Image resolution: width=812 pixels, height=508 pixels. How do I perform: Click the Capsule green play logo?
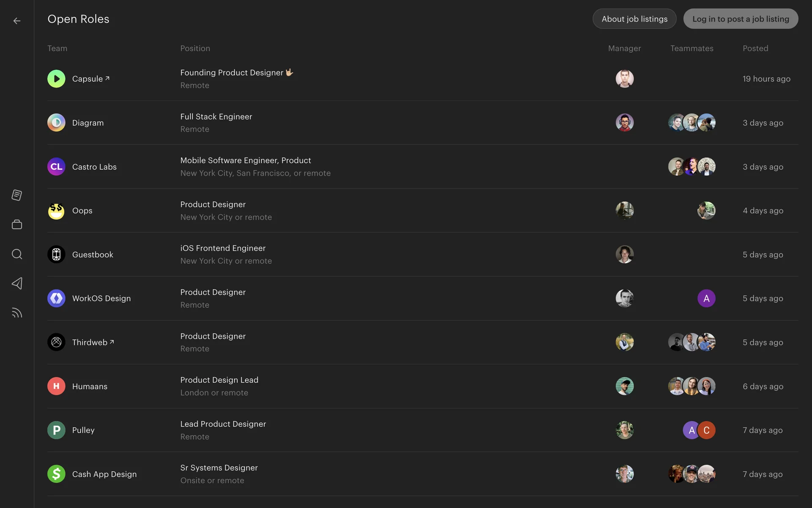pos(56,79)
